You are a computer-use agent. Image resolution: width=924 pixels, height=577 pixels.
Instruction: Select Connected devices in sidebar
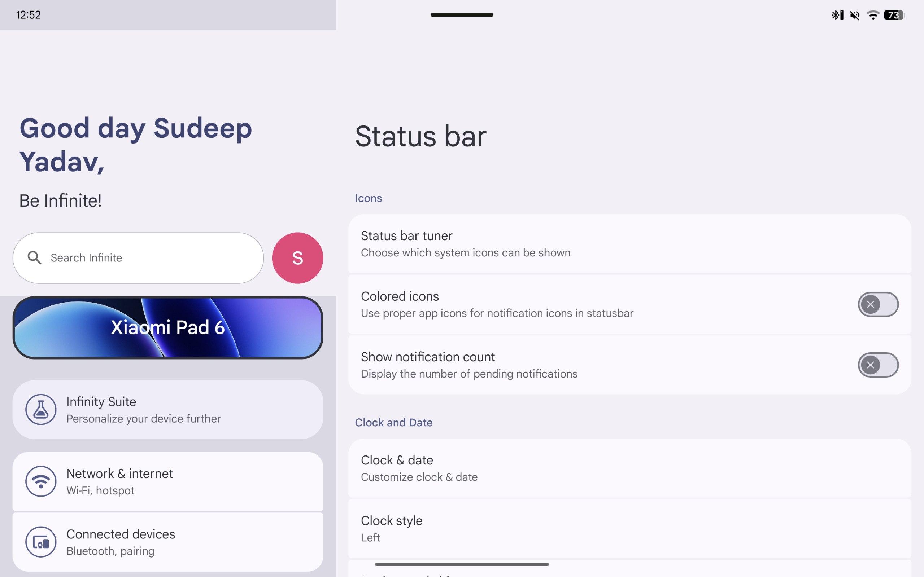(x=167, y=542)
